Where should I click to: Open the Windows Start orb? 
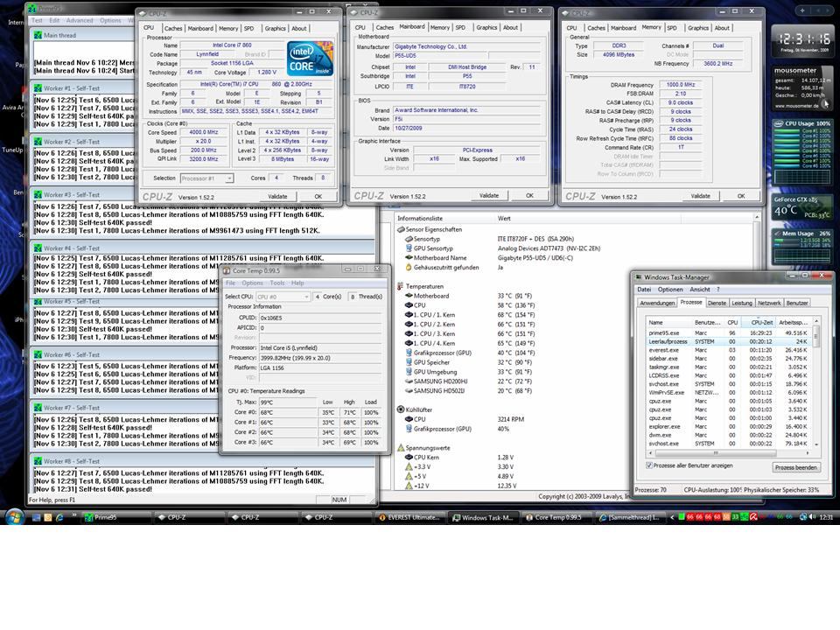[x=14, y=517]
